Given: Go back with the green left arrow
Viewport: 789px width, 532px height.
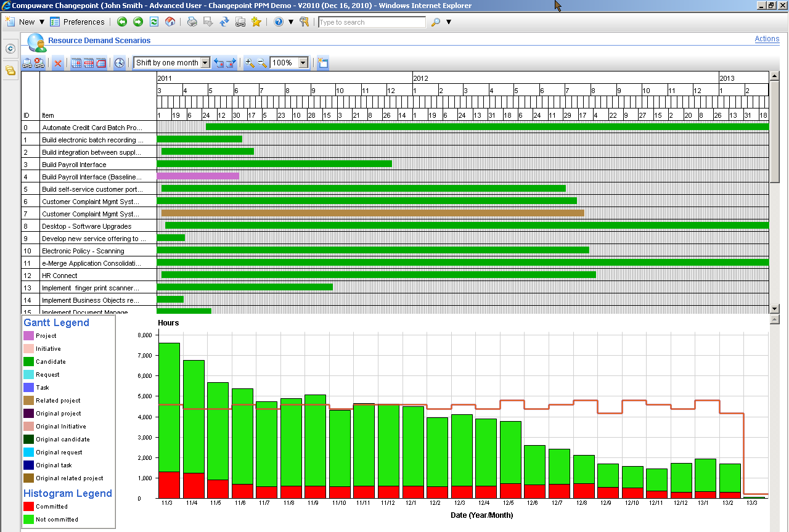Looking at the screenshot, I should pos(122,22).
